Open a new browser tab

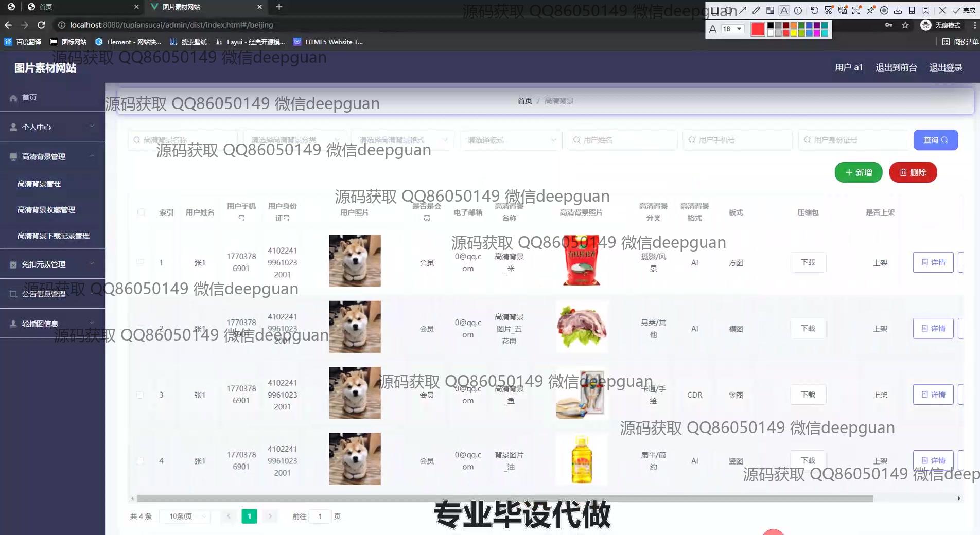pyautogui.click(x=279, y=7)
